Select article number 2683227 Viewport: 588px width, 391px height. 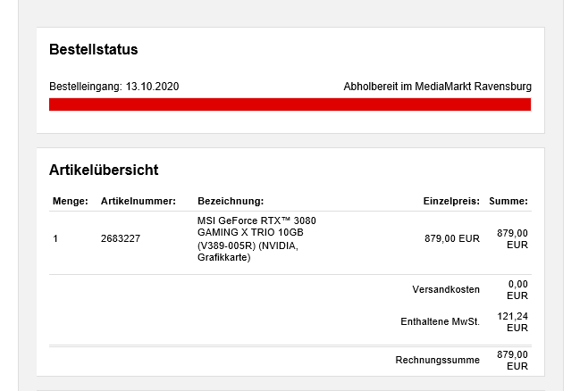pyautogui.click(x=121, y=239)
